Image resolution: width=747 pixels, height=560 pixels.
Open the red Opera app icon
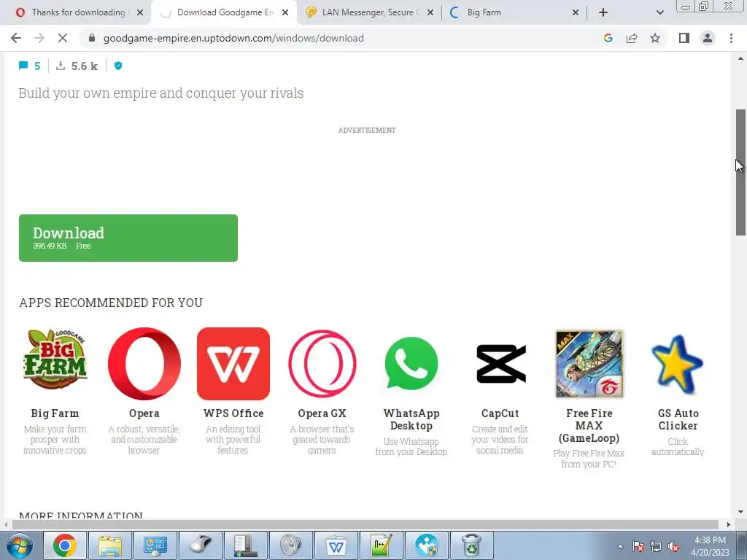pyautogui.click(x=144, y=363)
